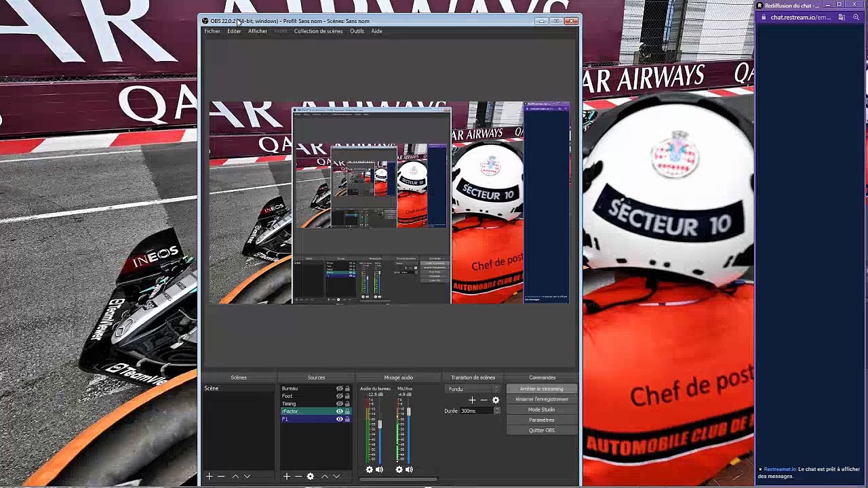
Task: Click the Durée 300ms input field
Action: [477, 411]
